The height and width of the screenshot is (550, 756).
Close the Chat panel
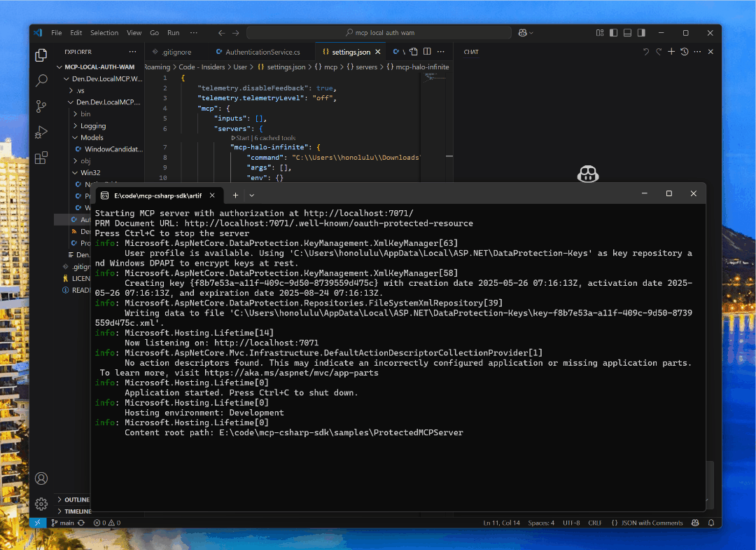710,52
